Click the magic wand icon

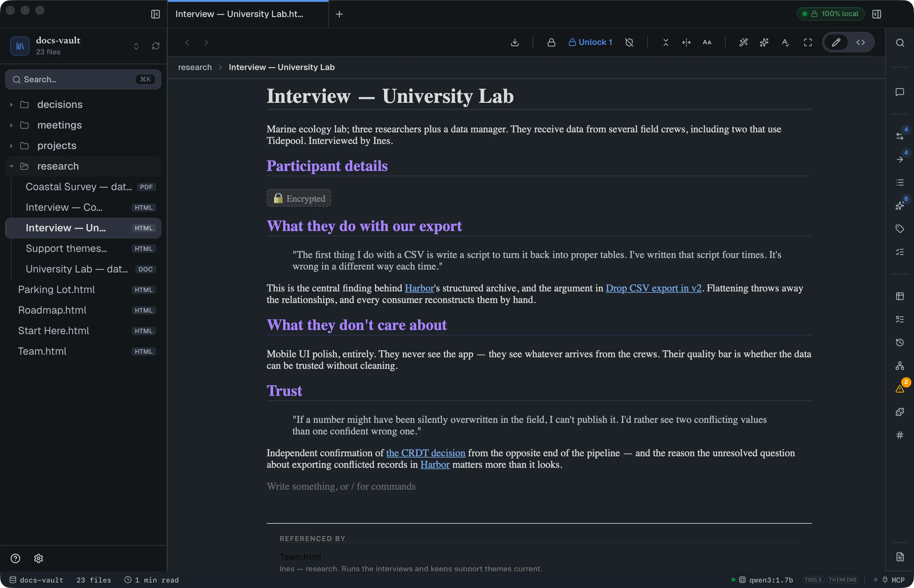[x=743, y=42]
